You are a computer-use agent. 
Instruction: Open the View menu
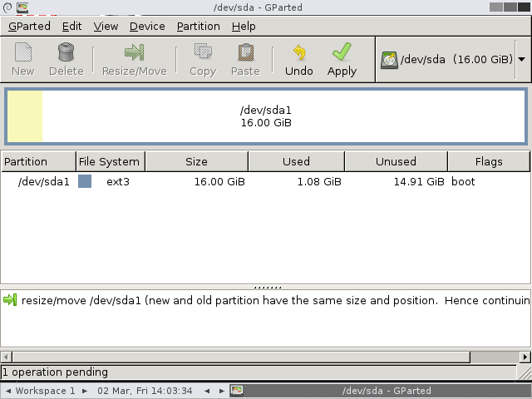106,26
